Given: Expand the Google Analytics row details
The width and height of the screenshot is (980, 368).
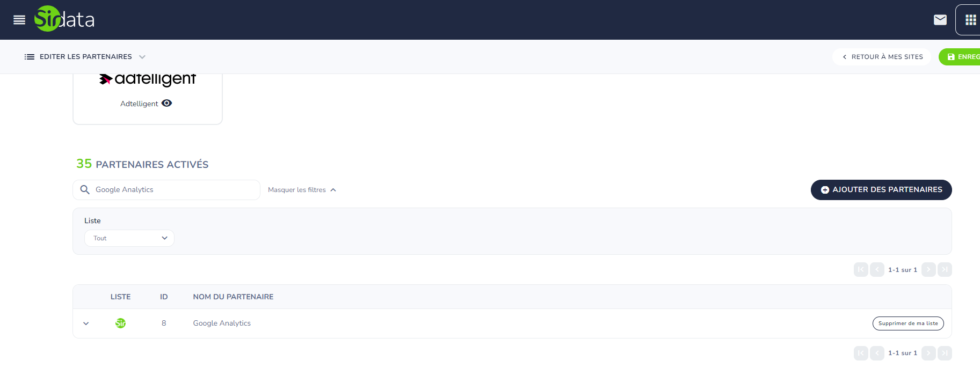Looking at the screenshot, I should point(86,323).
